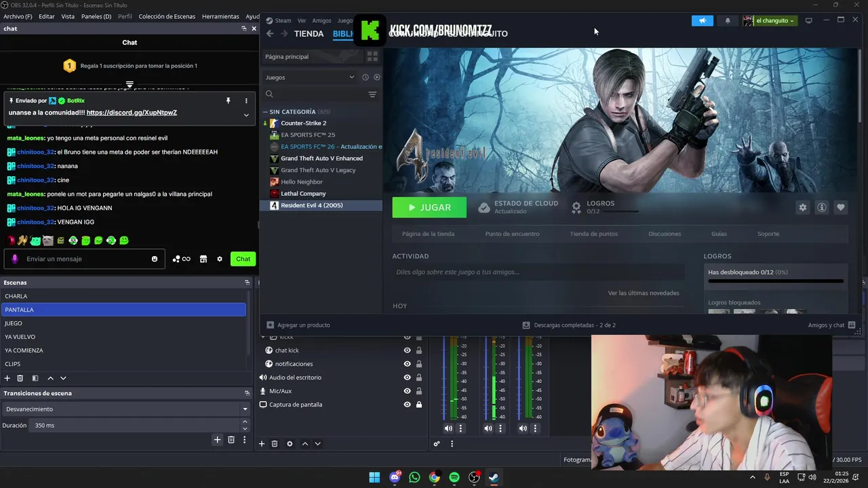Hide the Mic/Aux source
The image size is (868, 488).
point(407,391)
